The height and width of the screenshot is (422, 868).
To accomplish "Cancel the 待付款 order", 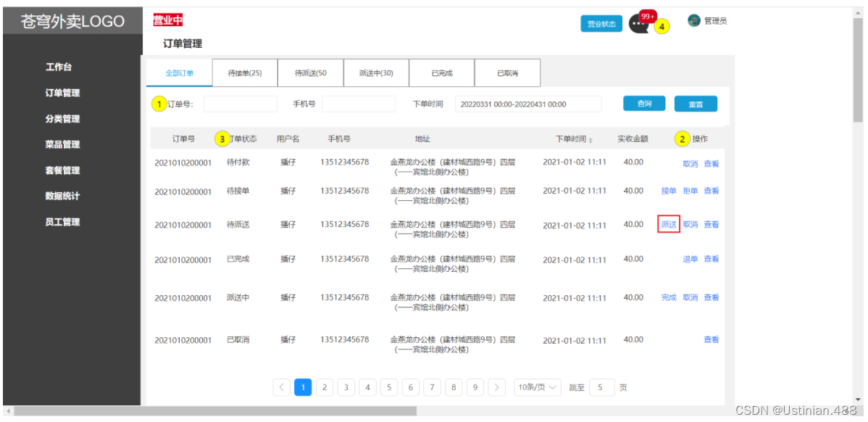I will pyautogui.click(x=690, y=164).
